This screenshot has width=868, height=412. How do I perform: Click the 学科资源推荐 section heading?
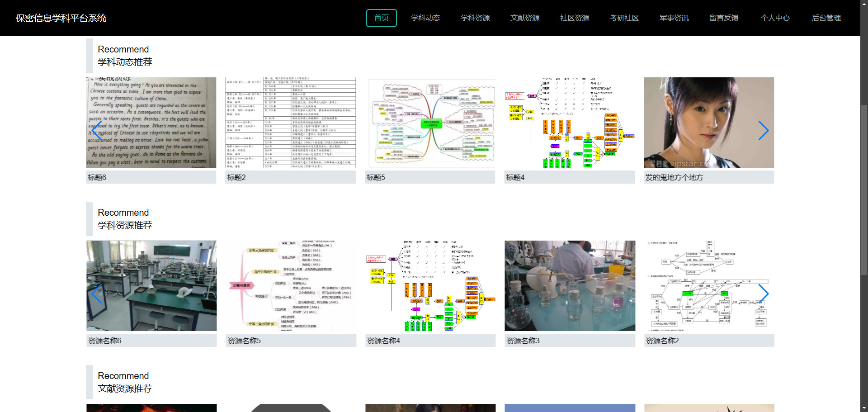point(125,225)
